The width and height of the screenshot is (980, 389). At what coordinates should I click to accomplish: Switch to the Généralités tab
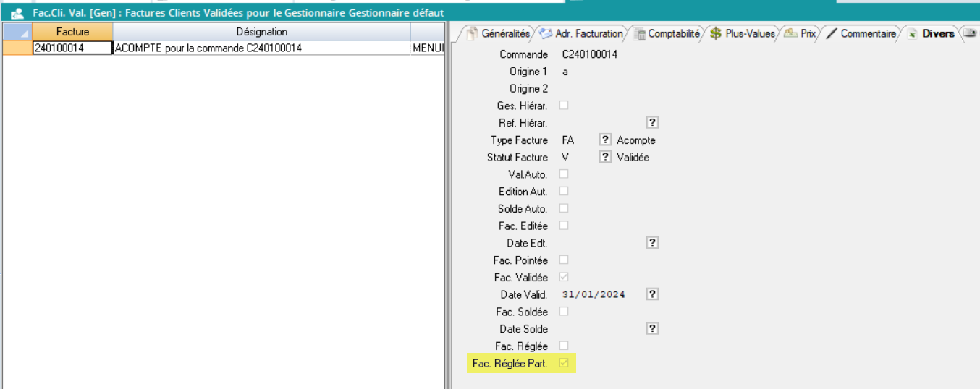click(498, 33)
